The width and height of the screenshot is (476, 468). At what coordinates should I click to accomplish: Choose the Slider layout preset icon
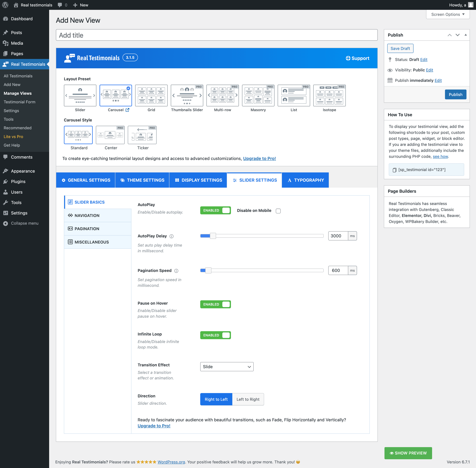point(80,95)
